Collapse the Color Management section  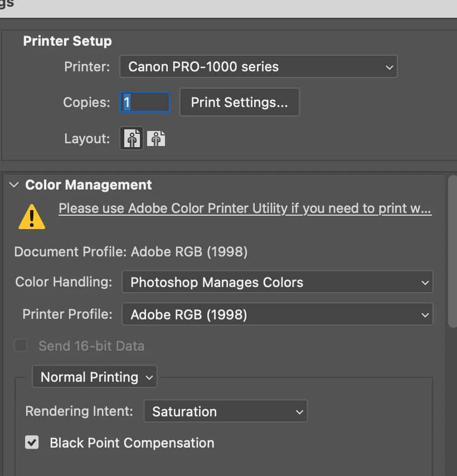14,184
